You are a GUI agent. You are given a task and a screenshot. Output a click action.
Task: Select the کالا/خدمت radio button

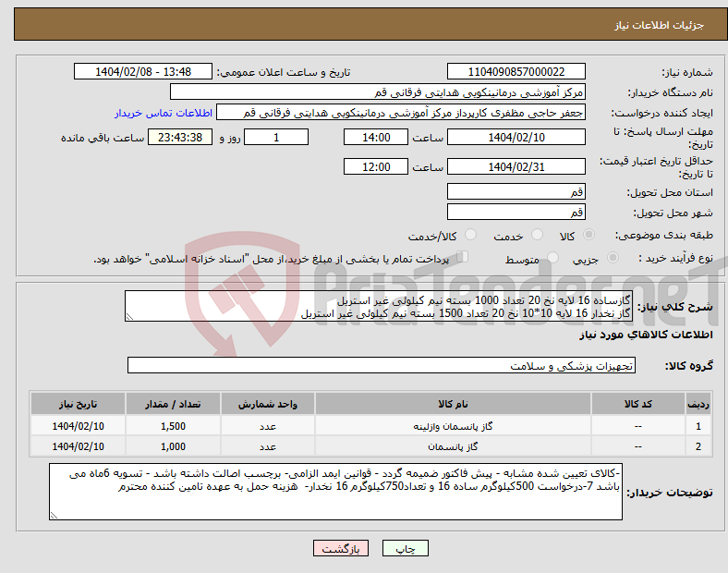click(x=470, y=235)
